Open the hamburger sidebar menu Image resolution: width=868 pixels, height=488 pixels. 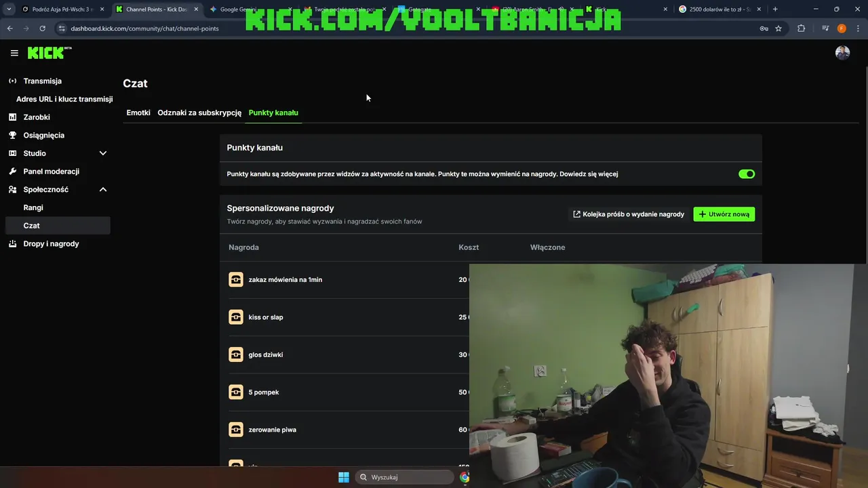pos(14,53)
